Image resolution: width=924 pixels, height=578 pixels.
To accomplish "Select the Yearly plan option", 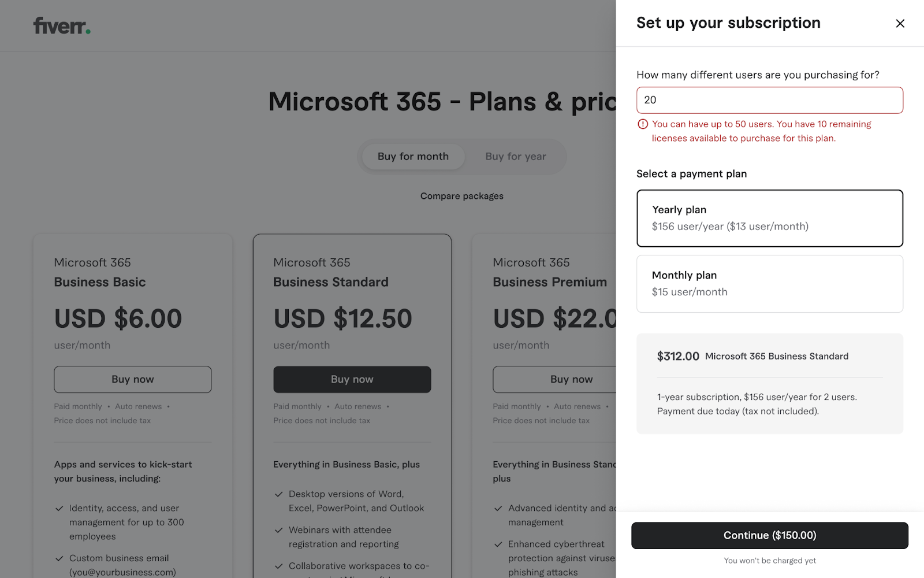I will (769, 218).
